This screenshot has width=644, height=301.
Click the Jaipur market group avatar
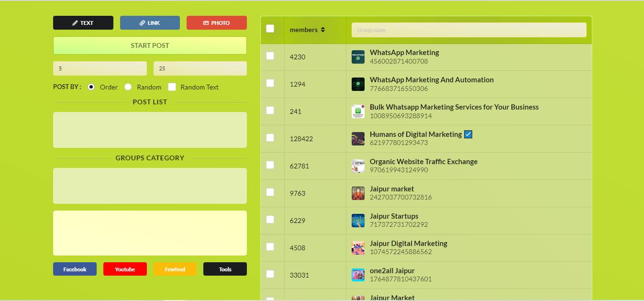pos(358,193)
